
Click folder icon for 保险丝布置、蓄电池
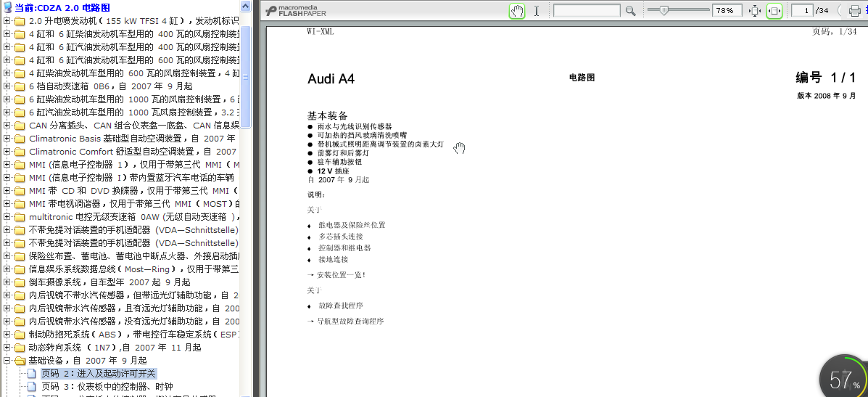pyautogui.click(x=20, y=256)
